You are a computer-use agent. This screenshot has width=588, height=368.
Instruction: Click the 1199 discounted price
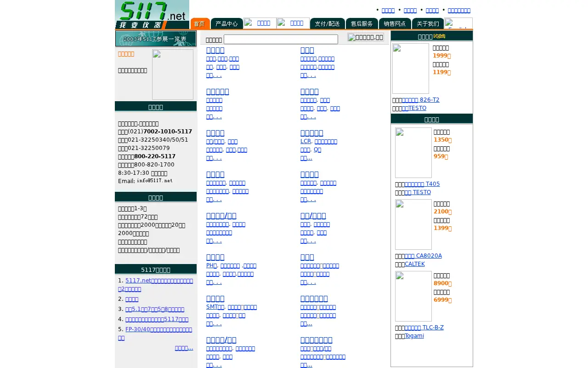(x=442, y=72)
